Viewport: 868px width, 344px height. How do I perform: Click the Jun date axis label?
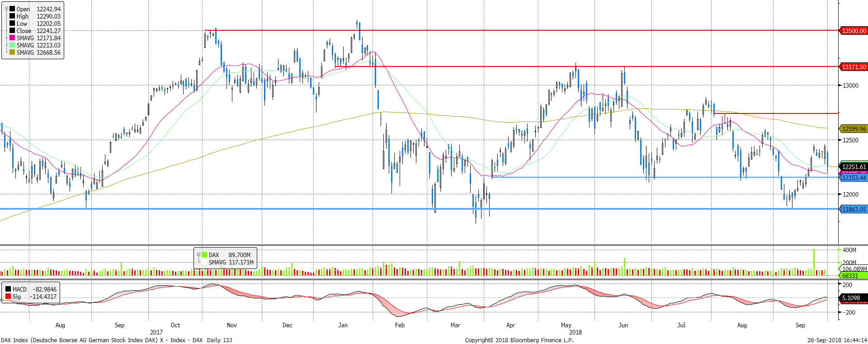[623, 325]
